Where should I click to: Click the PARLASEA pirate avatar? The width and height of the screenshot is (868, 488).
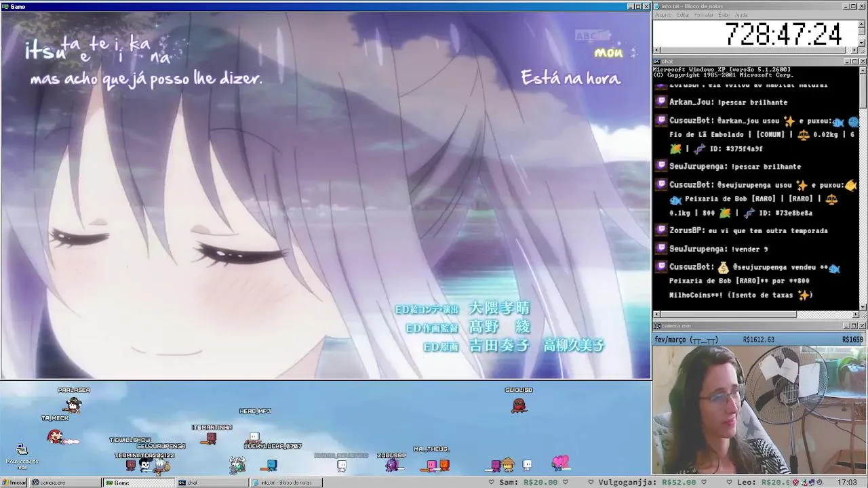[x=73, y=405]
